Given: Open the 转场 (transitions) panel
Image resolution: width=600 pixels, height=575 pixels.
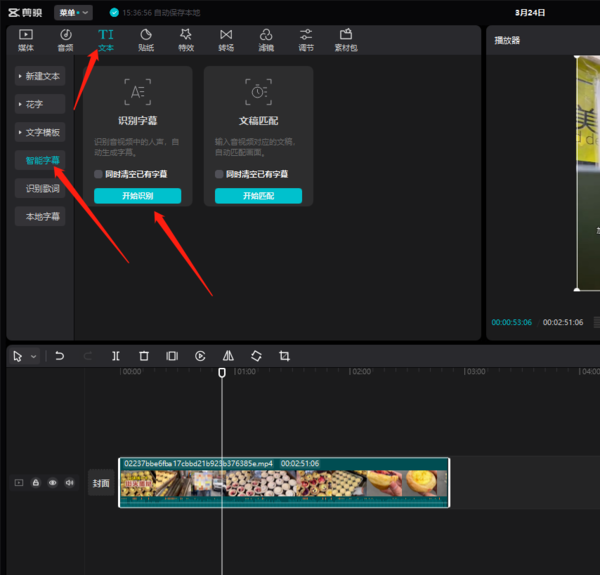Looking at the screenshot, I should (226, 39).
